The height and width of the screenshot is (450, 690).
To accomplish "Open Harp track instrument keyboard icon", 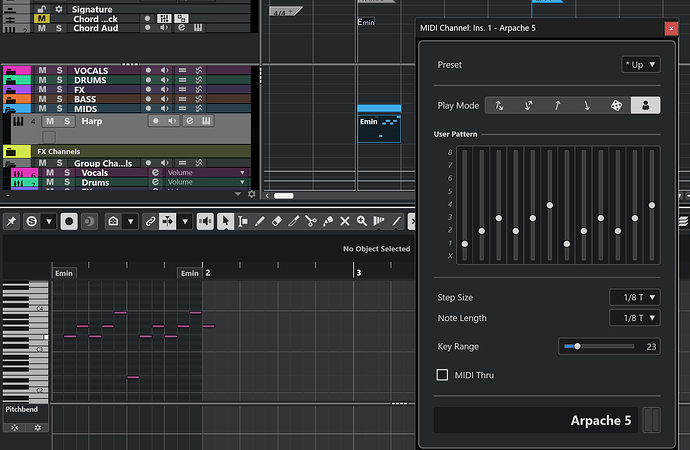I will (x=207, y=121).
